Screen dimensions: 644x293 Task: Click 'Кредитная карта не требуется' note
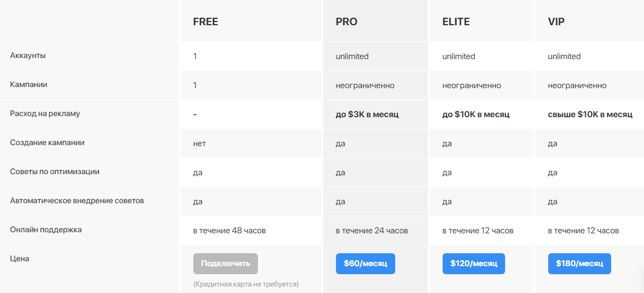click(246, 284)
